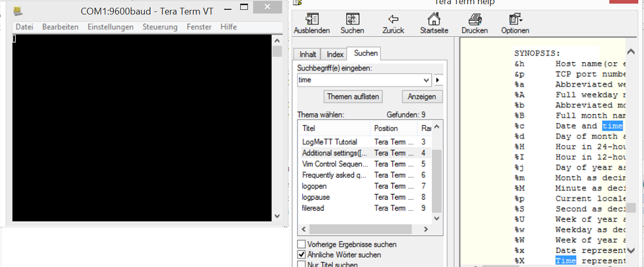Screen dimensions: 644x267
Task: Open the Datei menu in Tera Term
Action: (x=24, y=26)
